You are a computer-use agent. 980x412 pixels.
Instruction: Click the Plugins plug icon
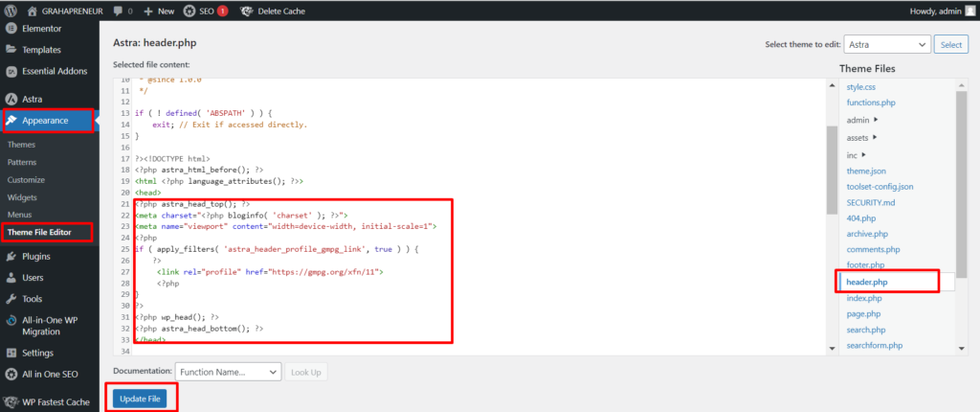click(x=11, y=256)
